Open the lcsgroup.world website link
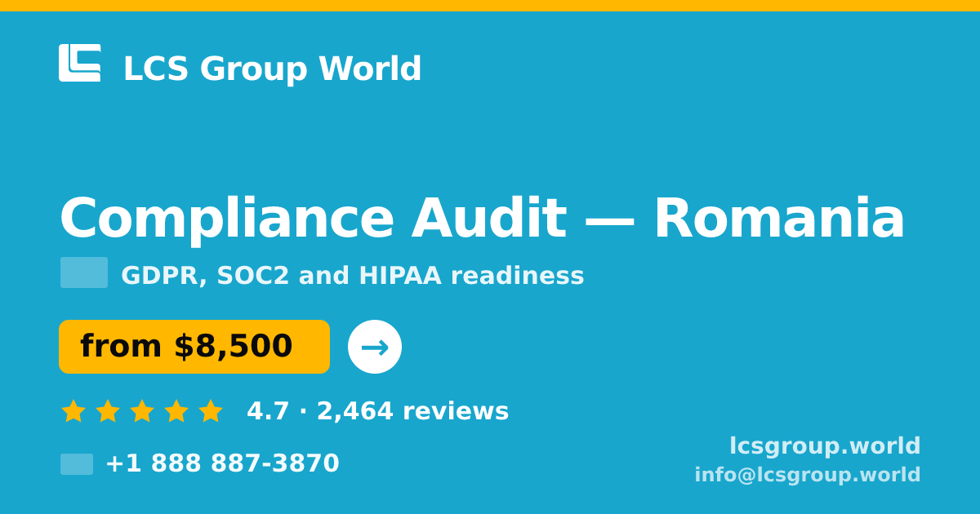 click(x=825, y=446)
